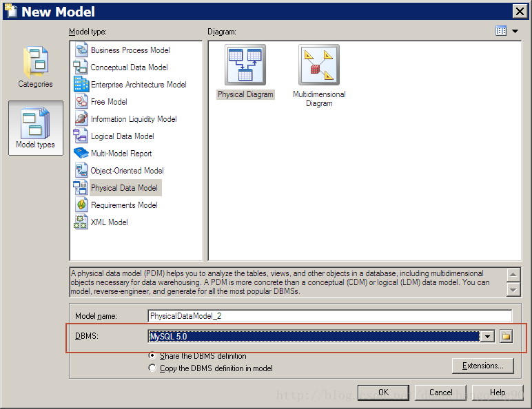Click the Object-Oriented Model icon
This screenshot has height=409, width=532.
click(81, 171)
